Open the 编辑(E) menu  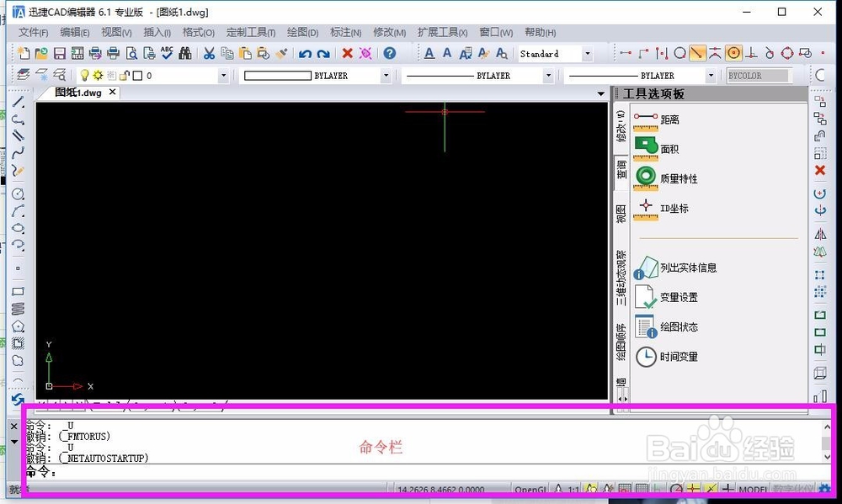[75, 32]
